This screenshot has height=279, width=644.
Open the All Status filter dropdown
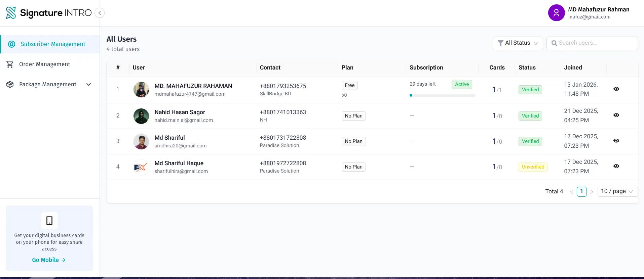[518, 43]
